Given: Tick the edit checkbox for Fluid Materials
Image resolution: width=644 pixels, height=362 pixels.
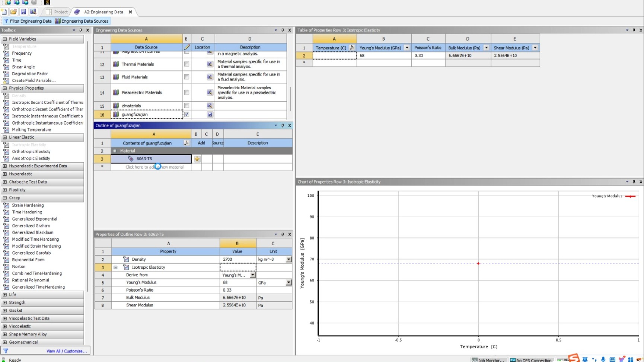Looking at the screenshot, I should (x=186, y=77).
